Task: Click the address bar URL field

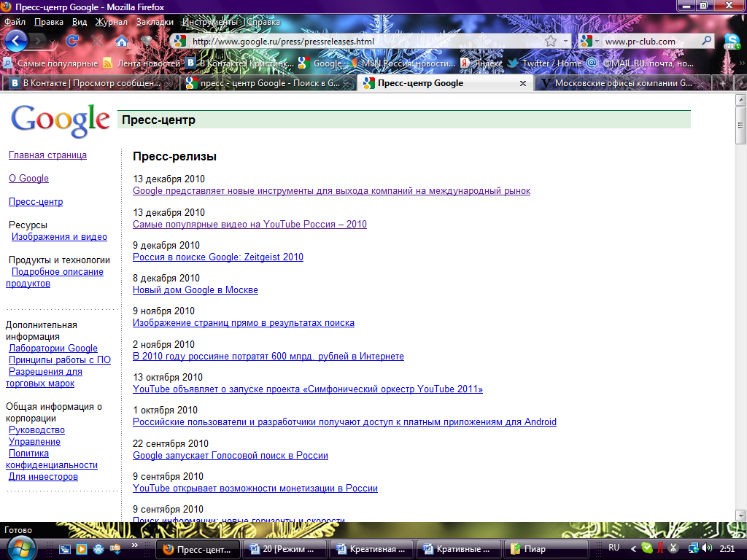Action: coord(365,42)
